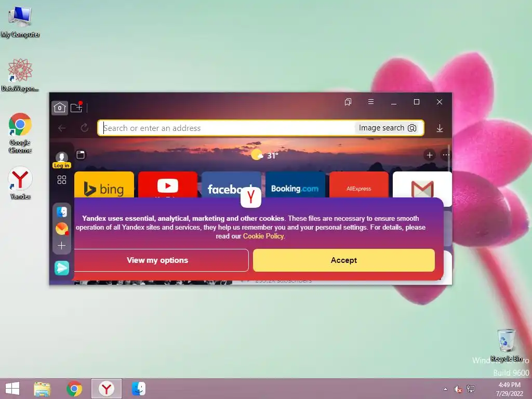Screen dimensions: 532x399
Task: Add a new site tile with plus button
Action: point(430,155)
